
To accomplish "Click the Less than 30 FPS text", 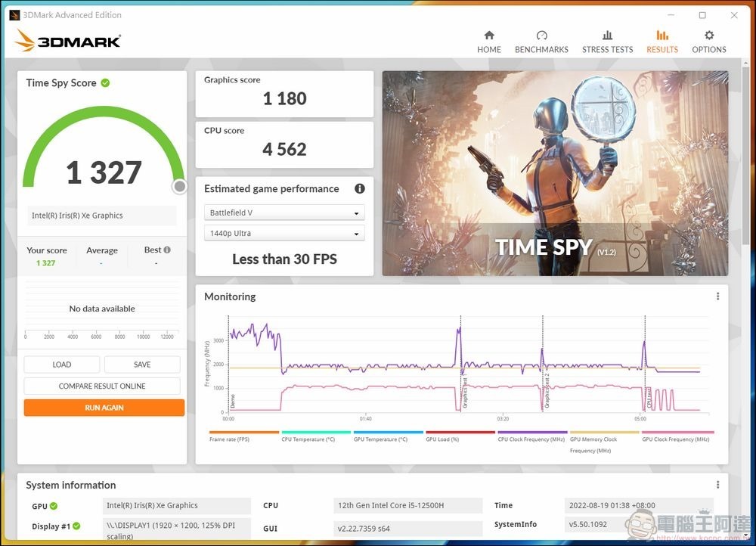I will point(284,259).
